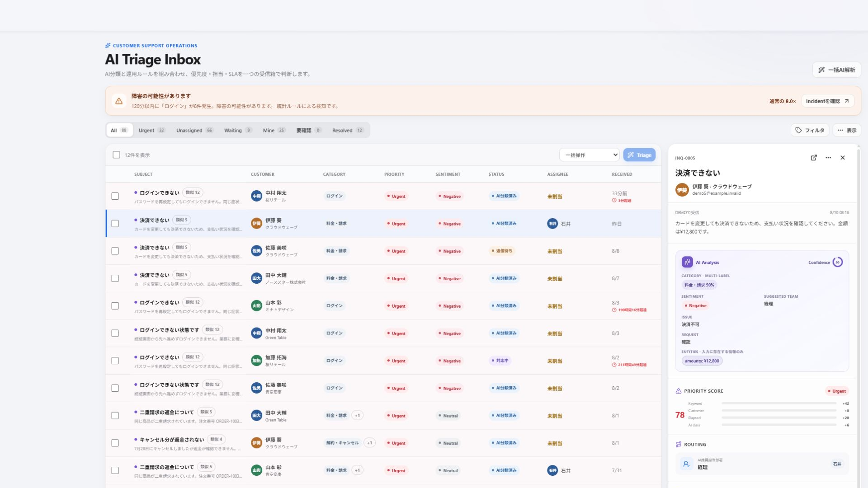Expand the 表示 view options
Screen dimensions: 868x488
coord(847,130)
